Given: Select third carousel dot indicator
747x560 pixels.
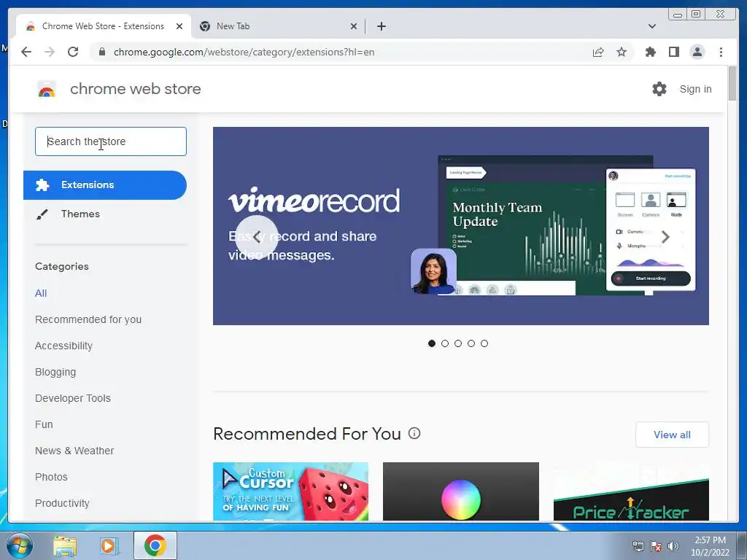Looking at the screenshot, I should click(458, 343).
